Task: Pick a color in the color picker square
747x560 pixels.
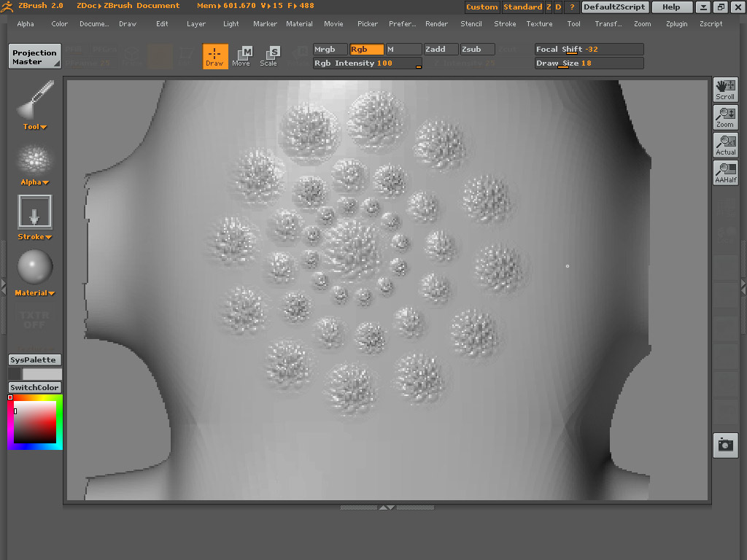Action: click(x=35, y=421)
